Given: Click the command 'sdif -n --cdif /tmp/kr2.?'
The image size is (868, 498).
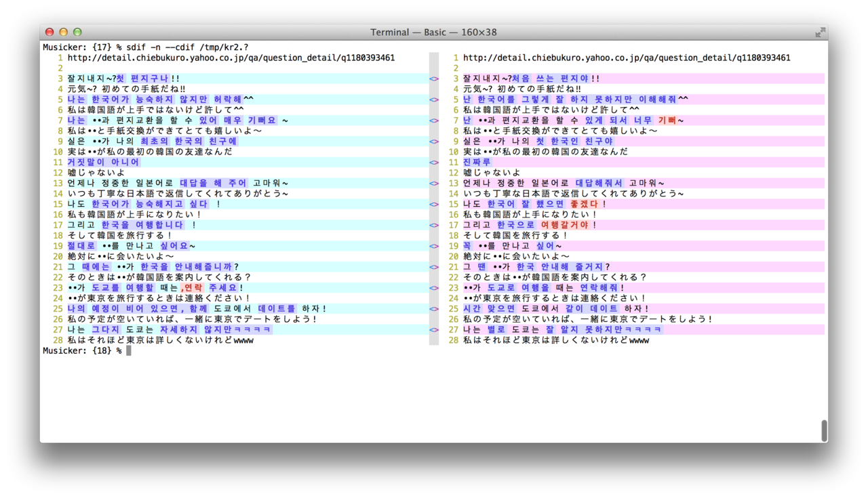Looking at the screenshot, I should tap(187, 47).
